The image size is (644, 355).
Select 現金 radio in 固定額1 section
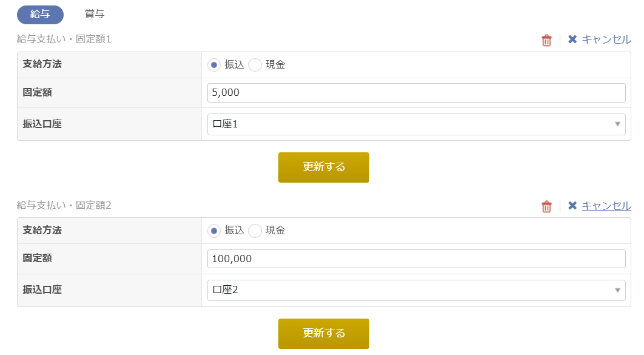point(255,65)
